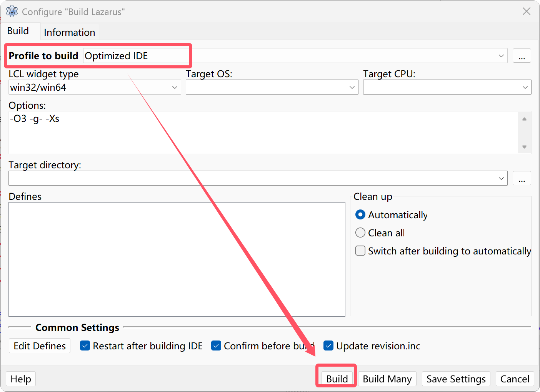Click the Build Many button
The image size is (540, 392).
click(387, 379)
